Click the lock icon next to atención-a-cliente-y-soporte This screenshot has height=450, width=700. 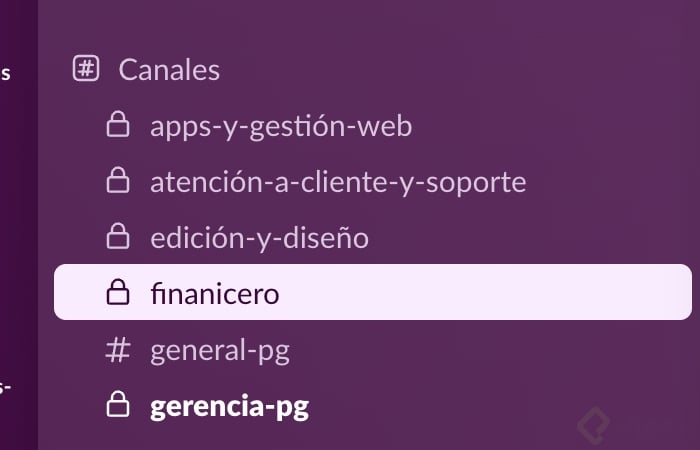pyautogui.click(x=118, y=182)
